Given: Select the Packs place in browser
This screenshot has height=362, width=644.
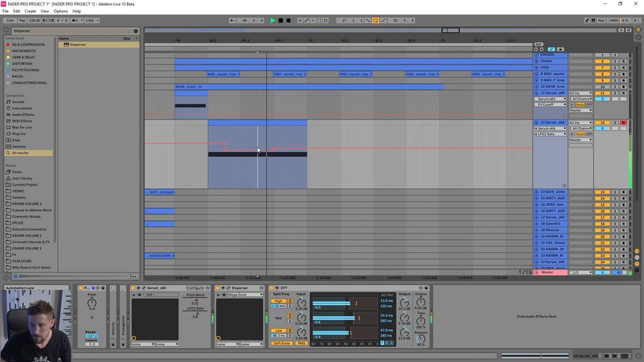Looking at the screenshot, I should 17,172.
